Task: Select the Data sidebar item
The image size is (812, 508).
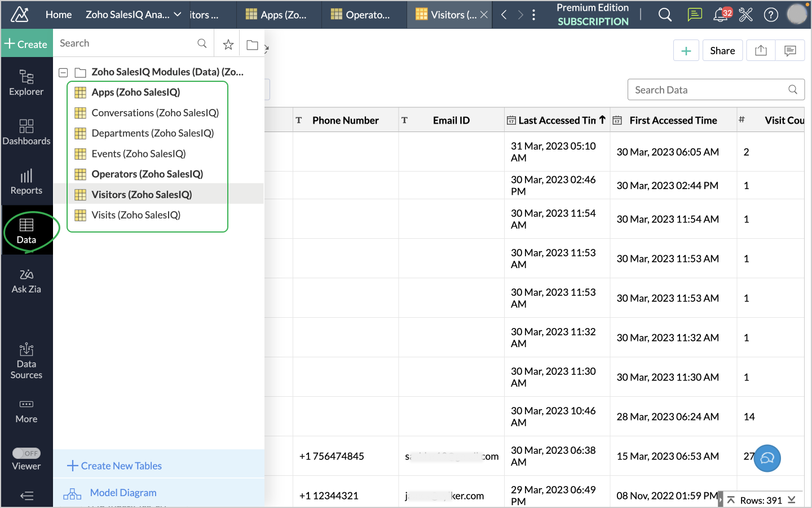Action: click(27, 230)
